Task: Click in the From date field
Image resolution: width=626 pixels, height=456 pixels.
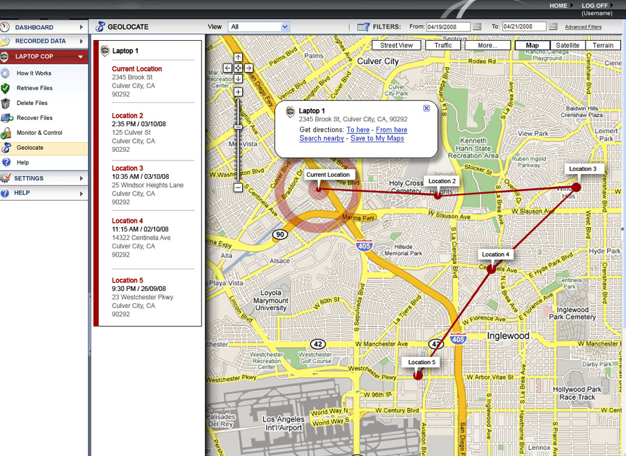Action: click(x=448, y=27)
